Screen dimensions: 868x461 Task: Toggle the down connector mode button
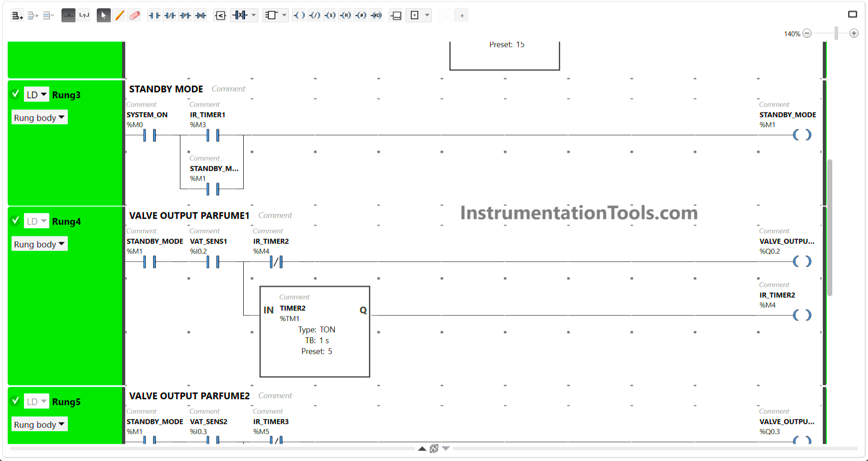pyautogui.click(x=84, y=16)
